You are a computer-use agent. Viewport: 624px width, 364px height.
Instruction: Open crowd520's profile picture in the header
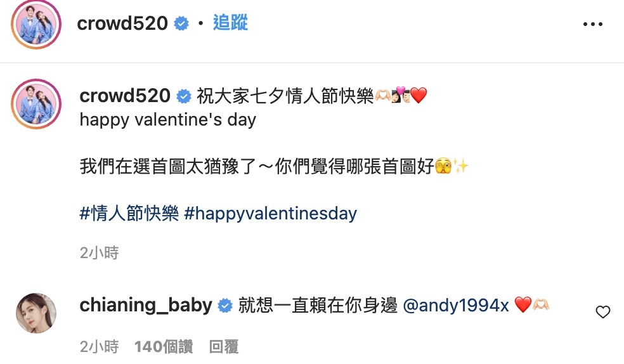coord(36,23)
